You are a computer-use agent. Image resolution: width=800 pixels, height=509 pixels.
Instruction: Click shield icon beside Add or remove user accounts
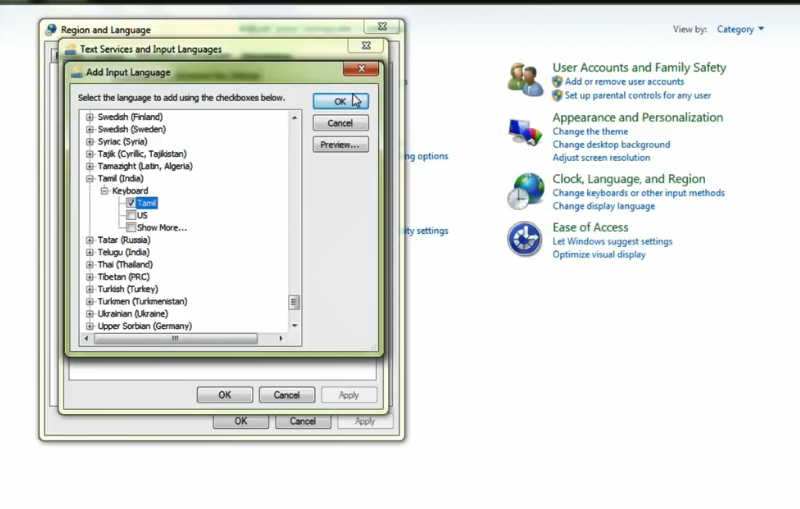(x=557, y=82)
